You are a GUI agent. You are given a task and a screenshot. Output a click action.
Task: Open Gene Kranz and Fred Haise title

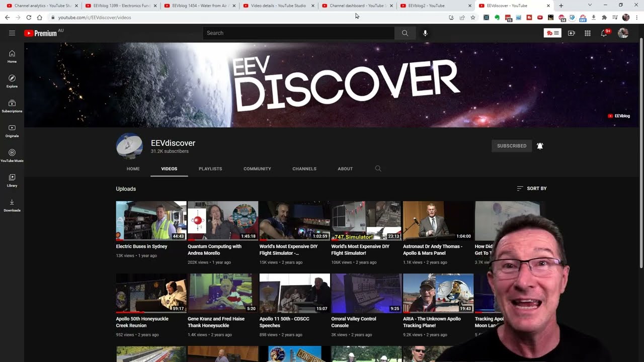216,322
